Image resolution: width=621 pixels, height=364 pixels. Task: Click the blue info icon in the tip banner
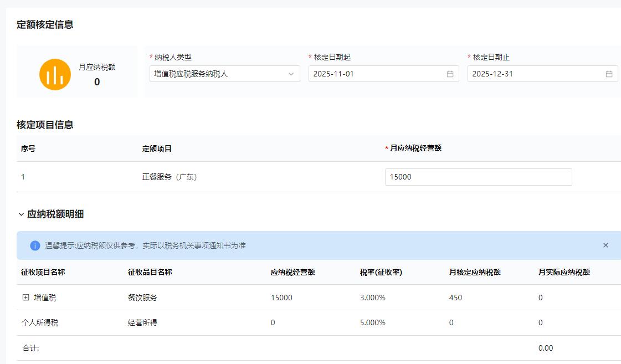click(x=35, y=245)
